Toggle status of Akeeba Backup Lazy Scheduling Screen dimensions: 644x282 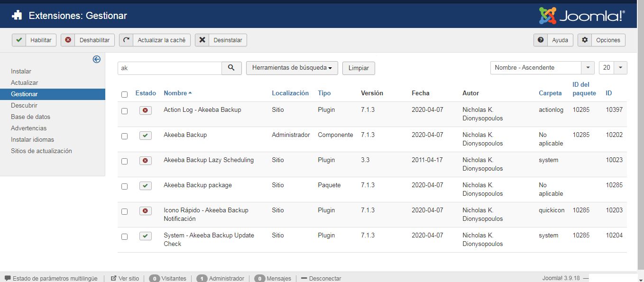pos(145,161)
